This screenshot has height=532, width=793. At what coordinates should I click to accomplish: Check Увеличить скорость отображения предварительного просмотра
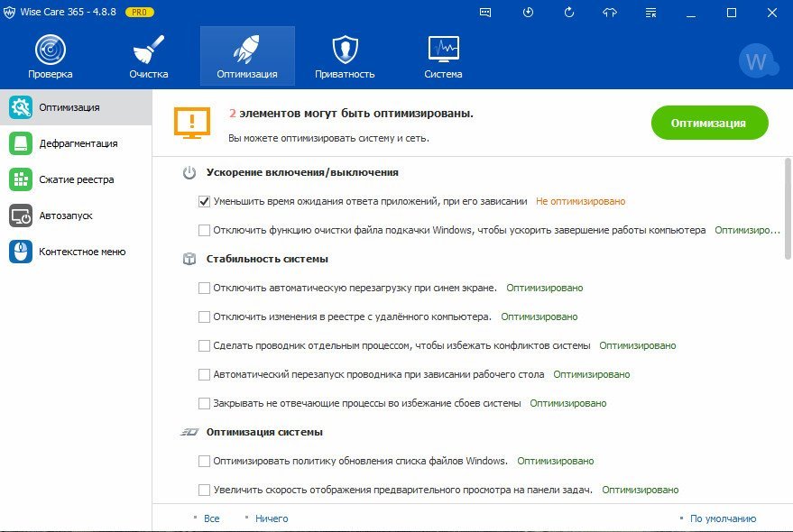(204, 490)
